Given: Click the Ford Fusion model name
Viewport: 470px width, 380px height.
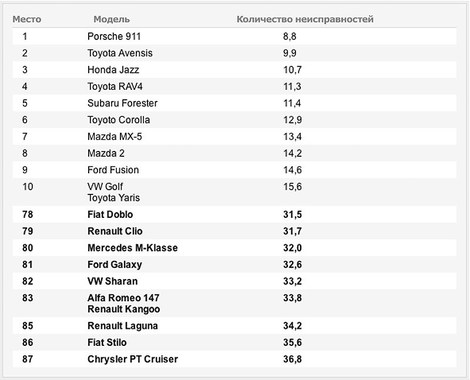Looking at the screenshot, I should point(113,170).
